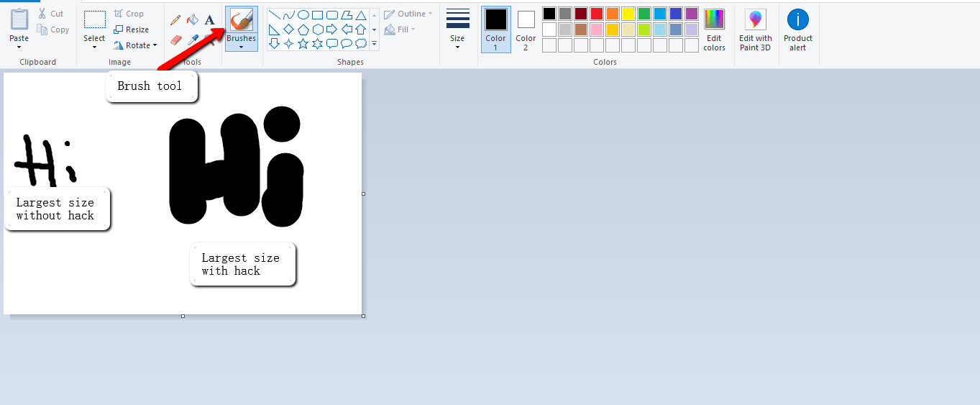The image size is (980, 405).
Task: Open Edit colors dialog
Action: coord(714,30)
